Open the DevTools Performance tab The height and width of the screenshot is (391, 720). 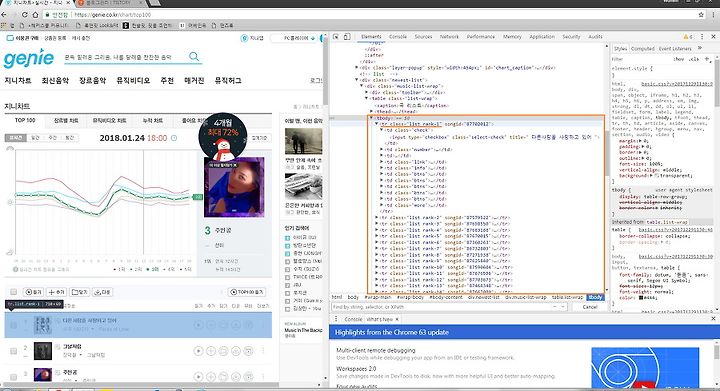[x=481, y=37]
